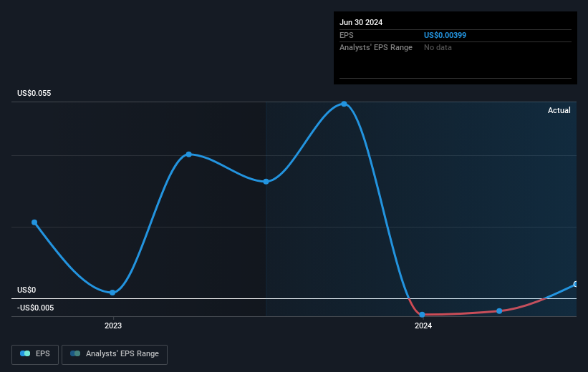The height and width of the screenshot is (372, 588).
Task: Click the Analysts' EPS Range tooltip label
Action: (x=376, y=48)
